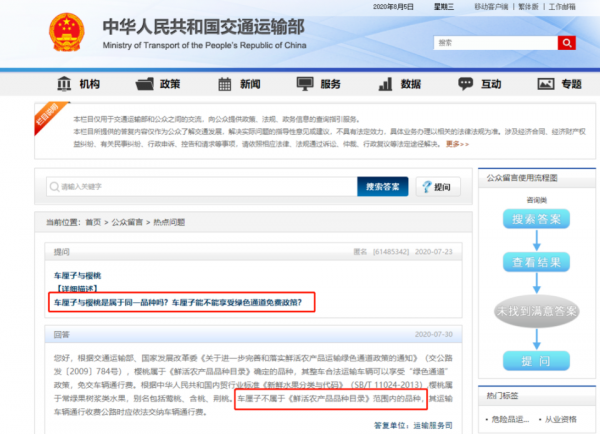Open the 新闻 menu

point(250,84)
